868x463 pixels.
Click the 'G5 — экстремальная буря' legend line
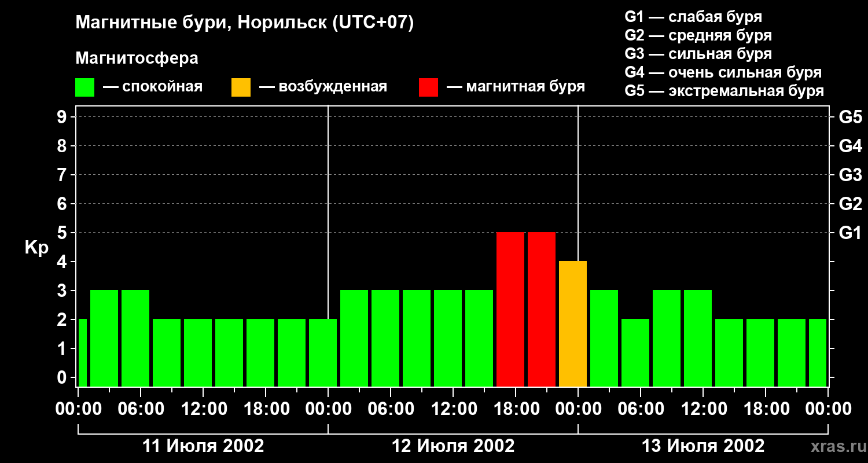click(724, 91)
